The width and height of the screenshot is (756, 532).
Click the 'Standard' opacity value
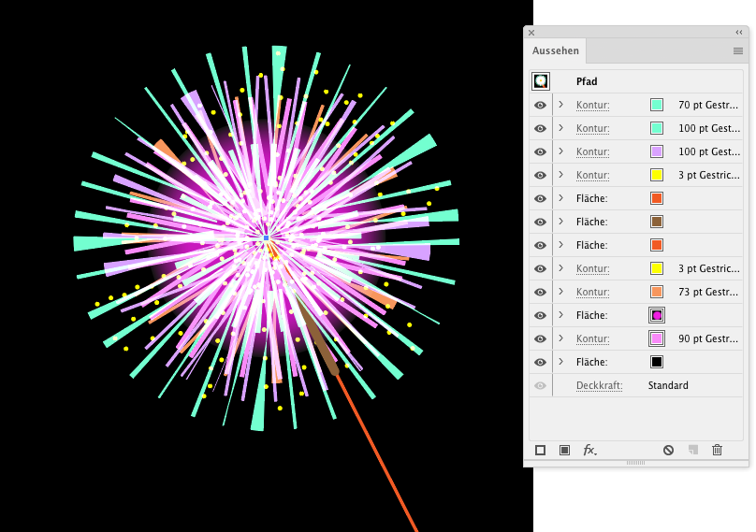coord(668,385)
